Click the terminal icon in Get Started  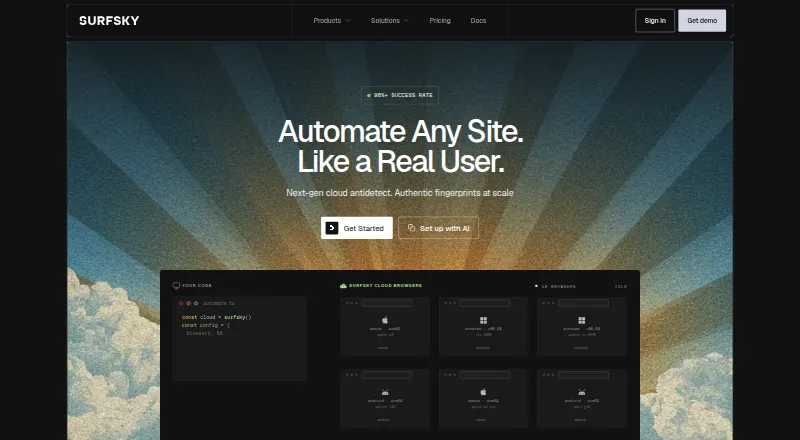332,228
